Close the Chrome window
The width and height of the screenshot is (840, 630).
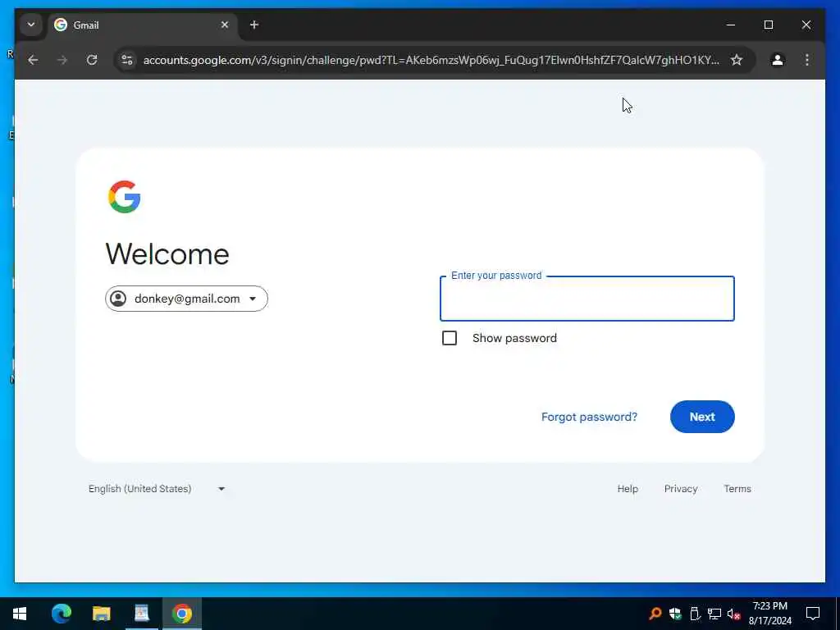[x=806, y=25]
